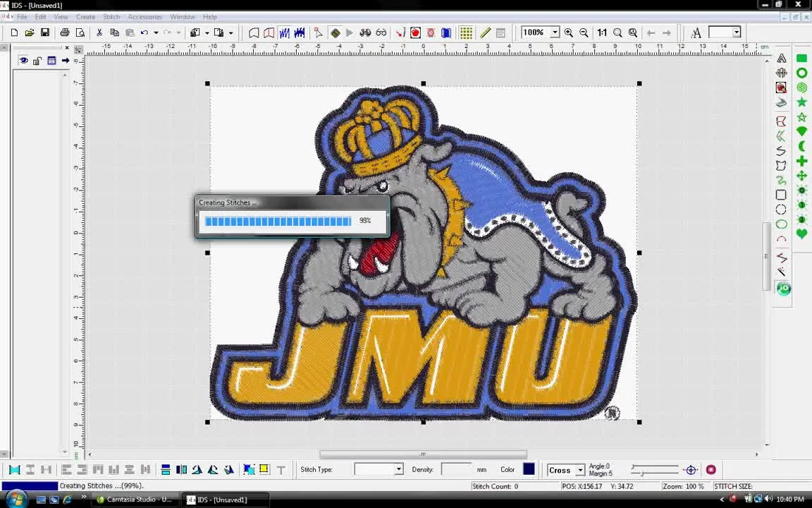Set view to 1:1 scale
Image resolution: width=812 pixels, height=508 pixels.
pyautogui.click(x=602, y=32)
